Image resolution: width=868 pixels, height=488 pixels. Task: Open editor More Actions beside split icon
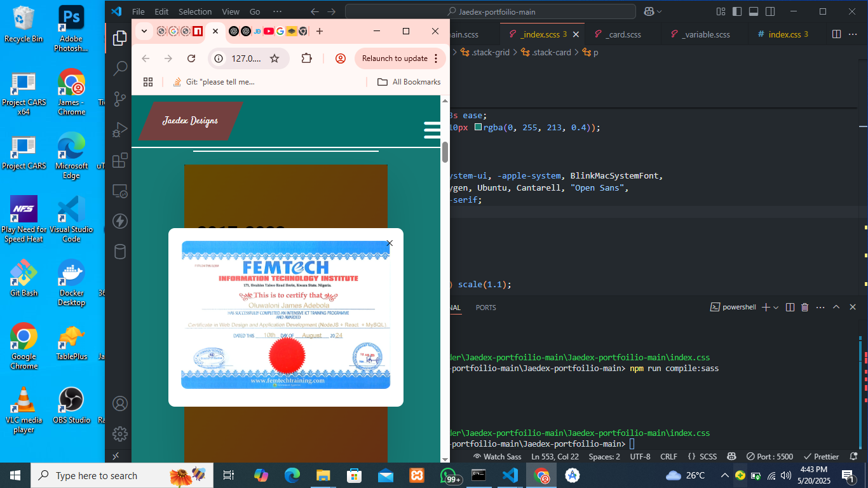(x=853, y=34)
